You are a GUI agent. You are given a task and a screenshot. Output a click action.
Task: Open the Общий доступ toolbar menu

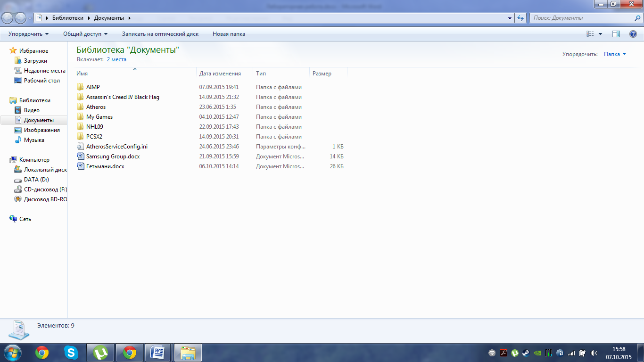coord(85,34)
